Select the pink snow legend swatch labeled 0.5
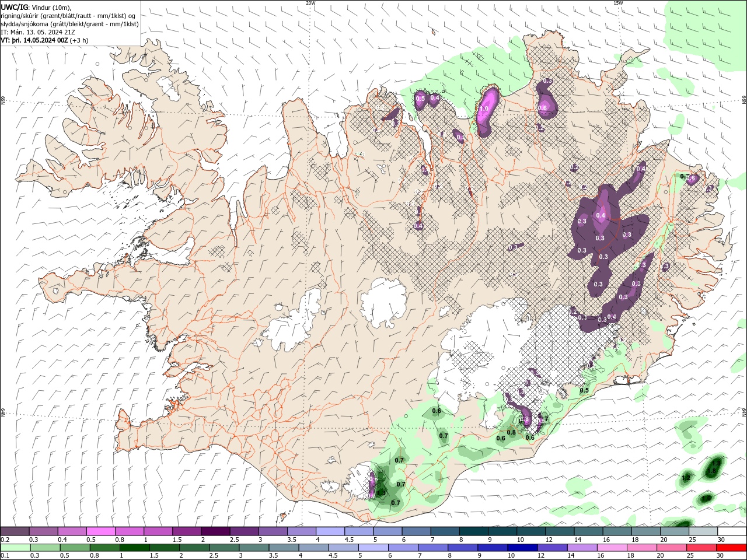Image resolution: width=747 pixels, height=560 pixels. click(100, 531)
